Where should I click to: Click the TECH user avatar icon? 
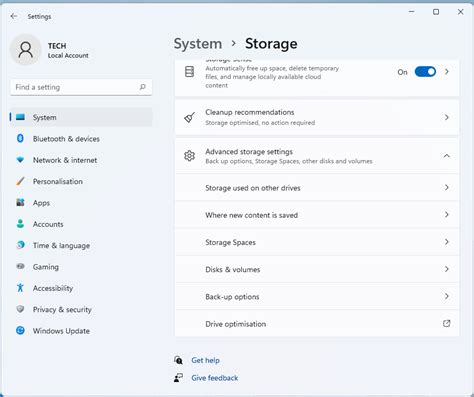point(26,50)
